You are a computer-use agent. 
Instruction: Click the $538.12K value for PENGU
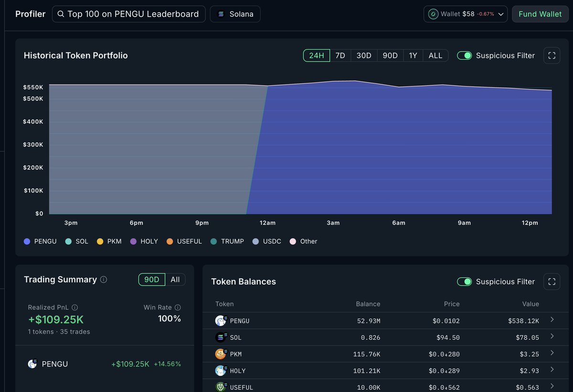[524, 321]
